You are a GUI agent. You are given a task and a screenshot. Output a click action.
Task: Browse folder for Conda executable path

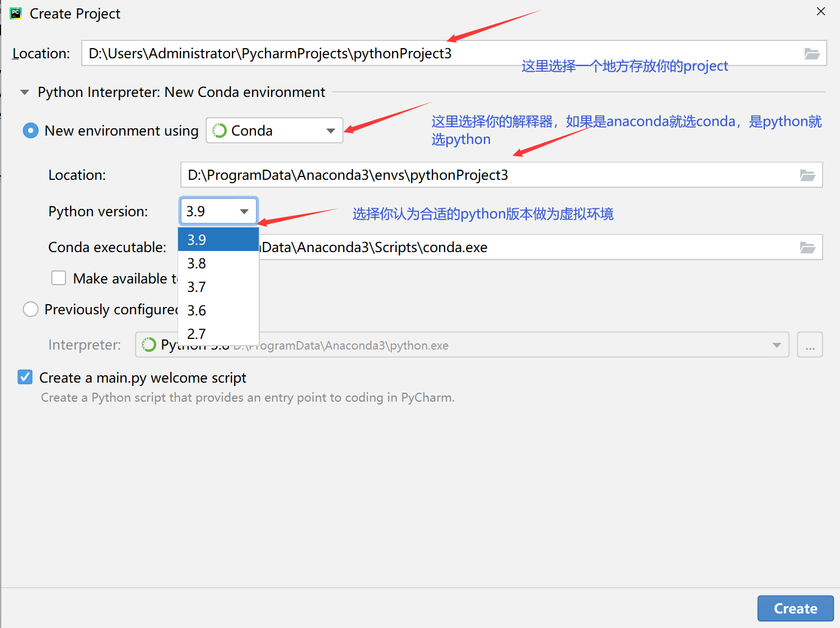pos(808,248)
